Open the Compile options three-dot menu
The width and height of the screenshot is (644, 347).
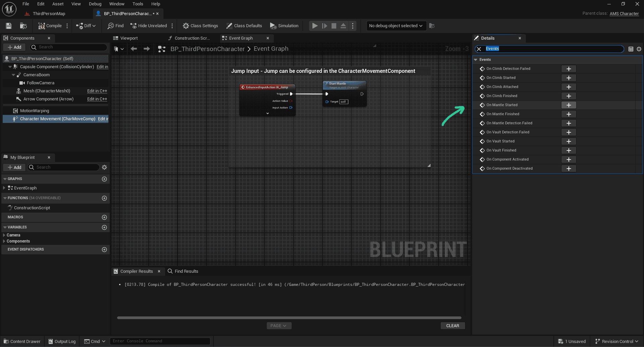[x=67, y=26]
